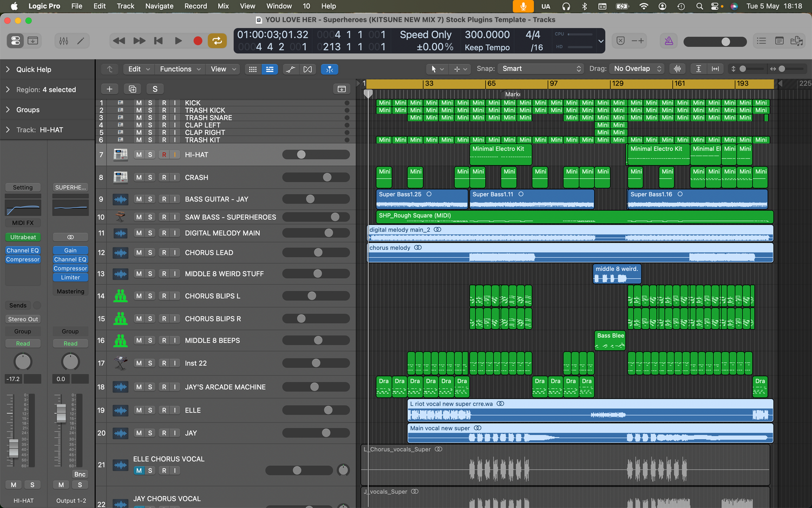The image size is (812, 508).
Task: Click the CHORUS BLIPS L track icon
Action: pos(120,296)
